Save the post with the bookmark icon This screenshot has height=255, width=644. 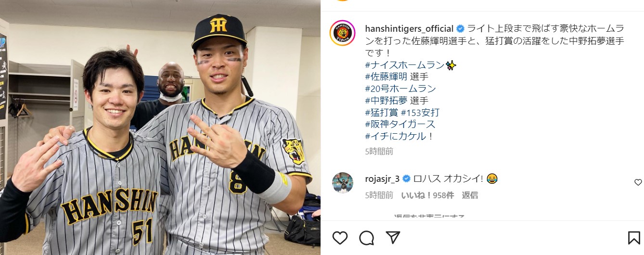click(634, 238)
